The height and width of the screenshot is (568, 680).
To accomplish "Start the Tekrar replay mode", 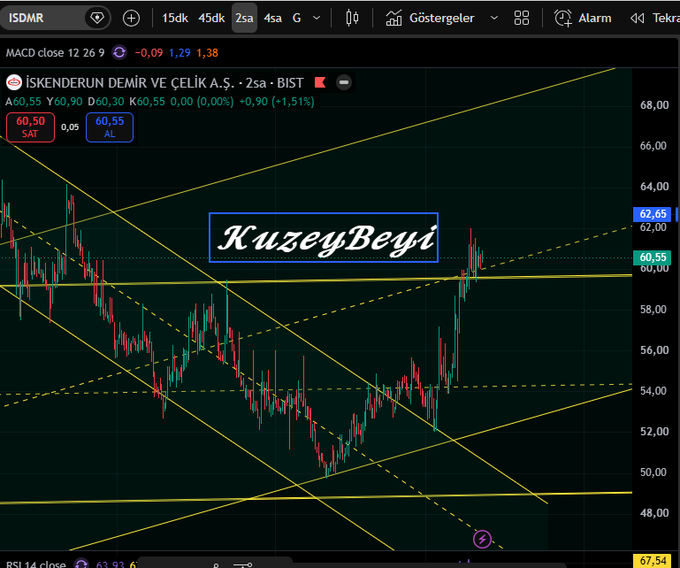I will coord(655,18).
